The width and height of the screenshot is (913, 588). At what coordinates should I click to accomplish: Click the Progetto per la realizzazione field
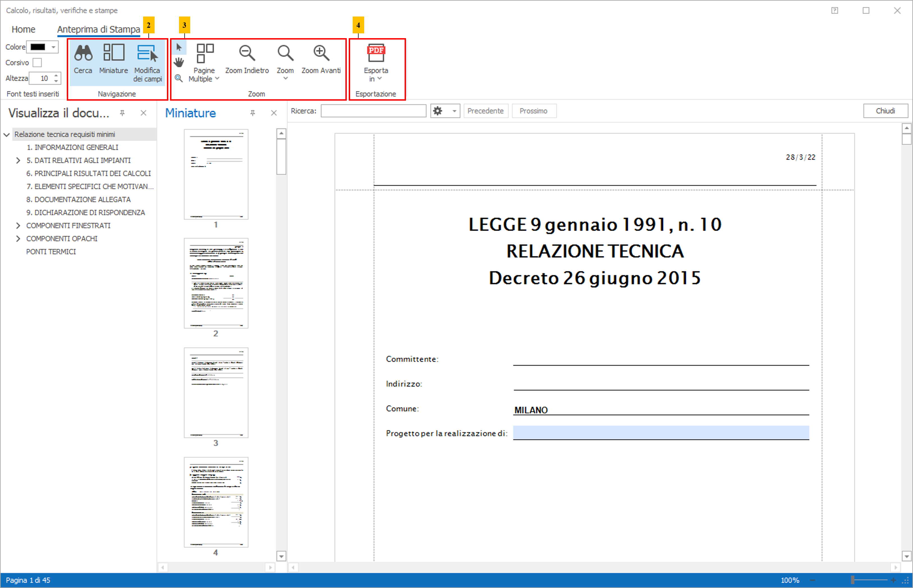point(661,433)
